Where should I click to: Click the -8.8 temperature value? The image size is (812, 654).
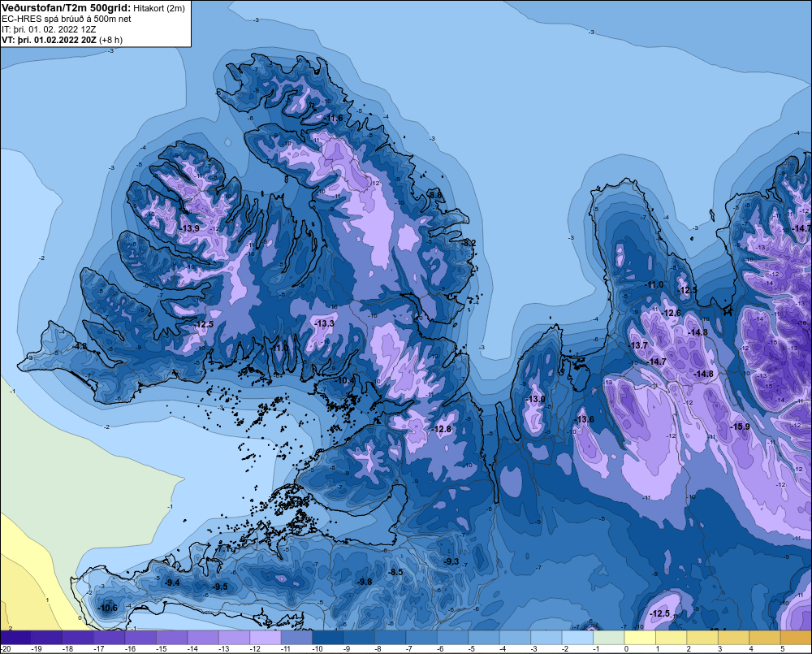pyautogui.click(x=435, y=195)
